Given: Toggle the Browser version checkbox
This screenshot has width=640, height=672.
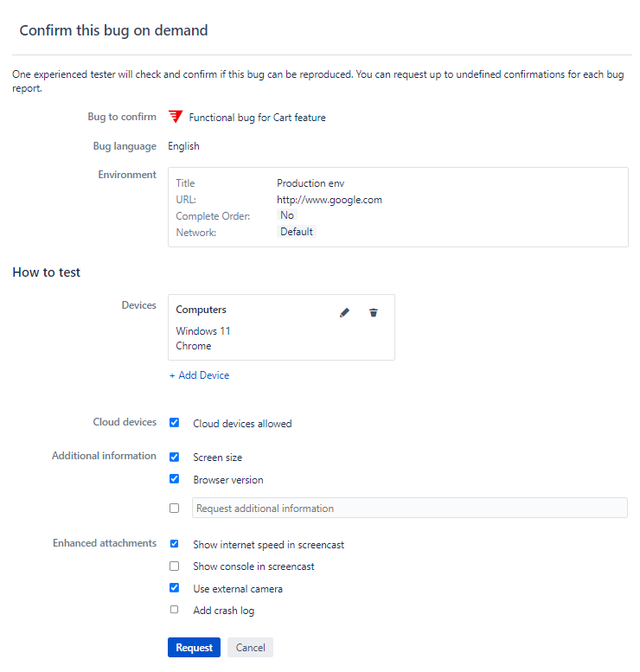Looking at the screenshot, I should click(x=174, y=479).
